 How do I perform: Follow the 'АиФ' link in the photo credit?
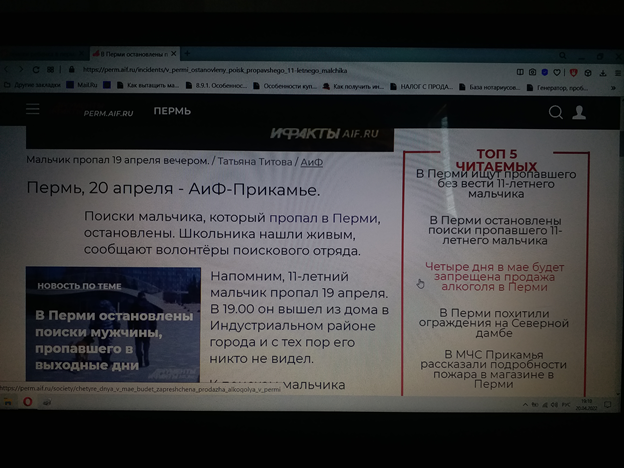[311, 162]
